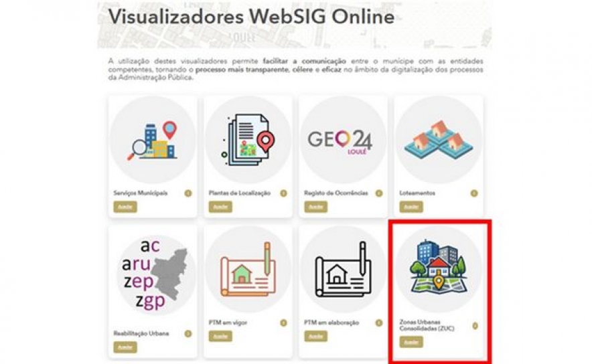Image resolution: width=592 pixels, height=364 pixels.
Task: Click info icon beside Loteamentos
Action: [474, 193]
